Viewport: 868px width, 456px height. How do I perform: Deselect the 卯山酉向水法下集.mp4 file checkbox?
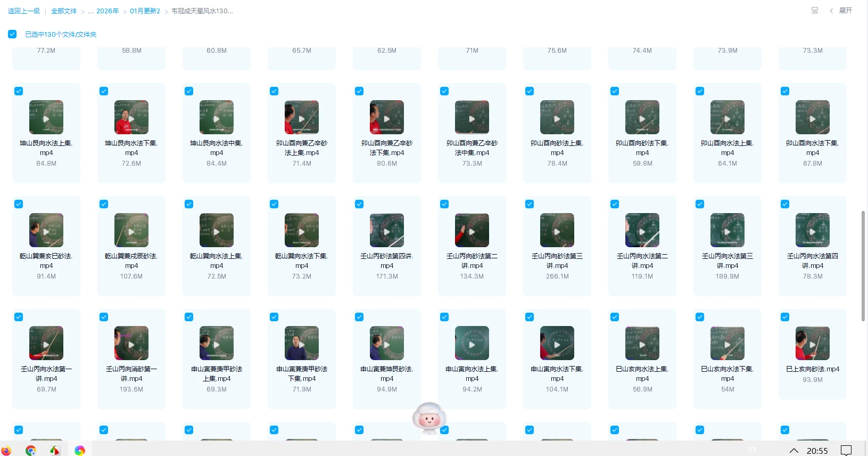(x=785, y=91)
